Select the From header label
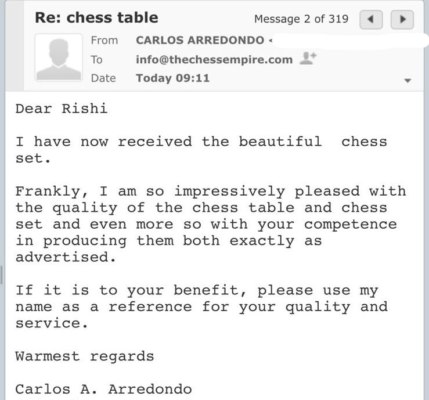 pyautogui.click(x=104, y=40)
